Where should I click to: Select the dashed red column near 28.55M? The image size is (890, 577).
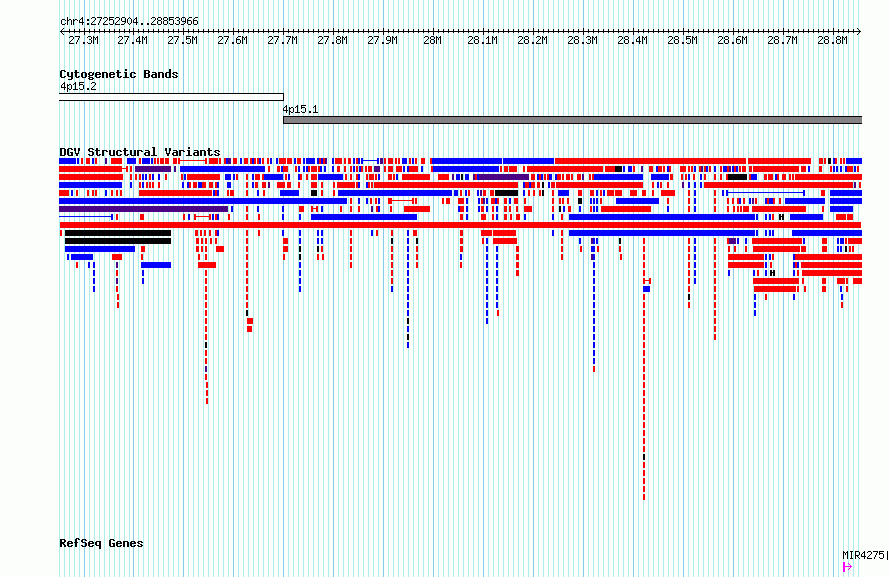coord(715,289)
